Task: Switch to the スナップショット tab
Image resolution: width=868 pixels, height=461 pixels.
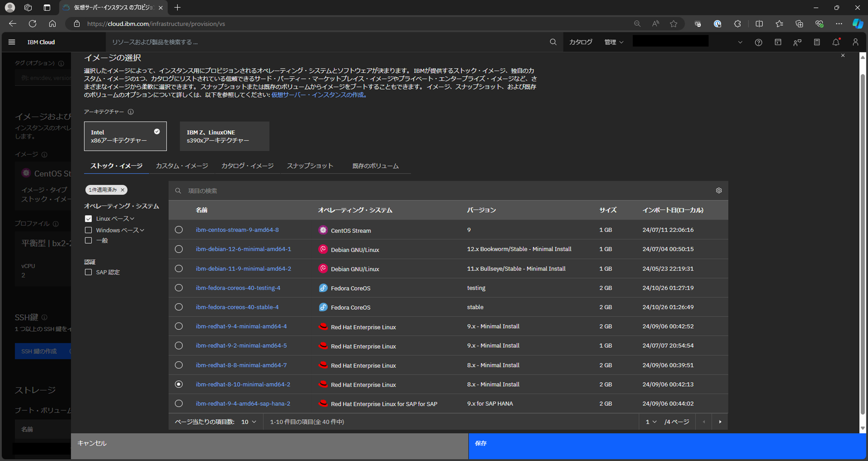Action: tap(310, 166)
